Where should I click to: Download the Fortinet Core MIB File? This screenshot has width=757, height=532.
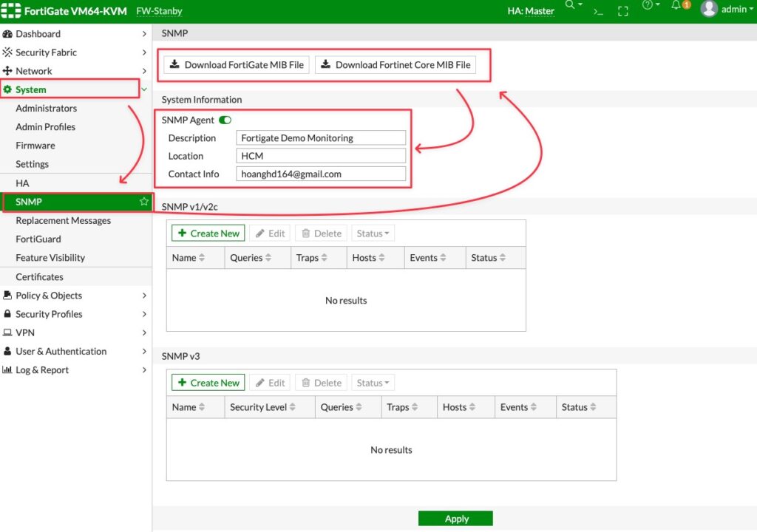[396, 65]
